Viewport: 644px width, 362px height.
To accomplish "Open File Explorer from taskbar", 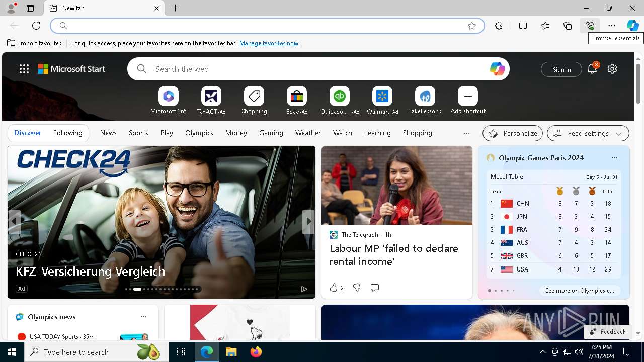I will (x=231, y=352).
